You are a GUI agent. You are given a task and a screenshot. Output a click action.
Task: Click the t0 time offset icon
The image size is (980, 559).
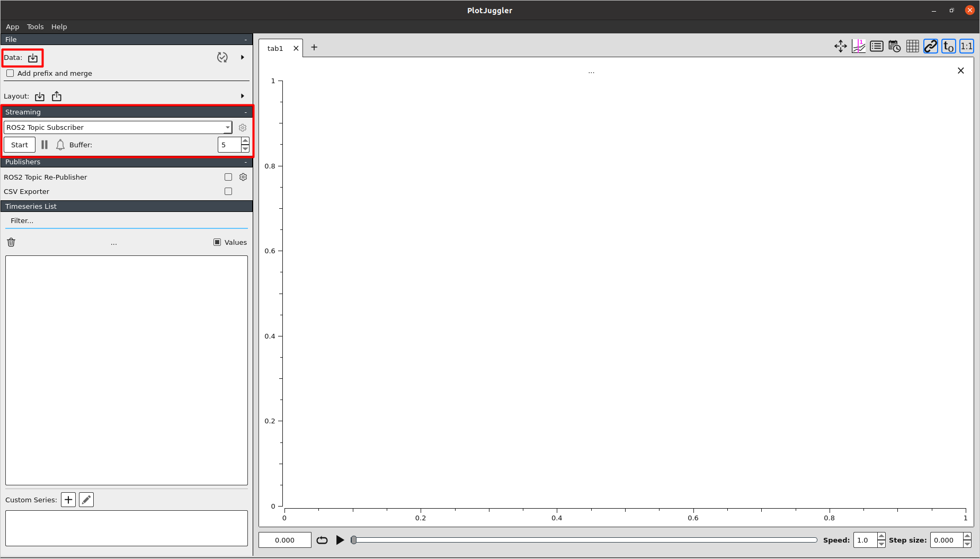[948, 46]
